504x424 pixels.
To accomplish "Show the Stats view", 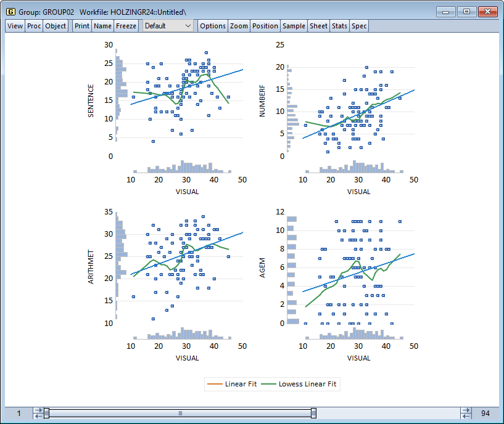I will [339, 26].
